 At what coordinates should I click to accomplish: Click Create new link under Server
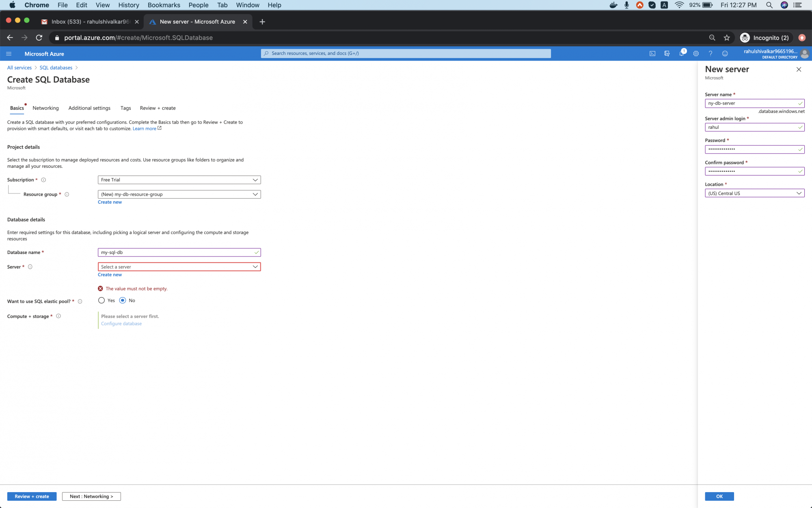[x=110, y=275]
